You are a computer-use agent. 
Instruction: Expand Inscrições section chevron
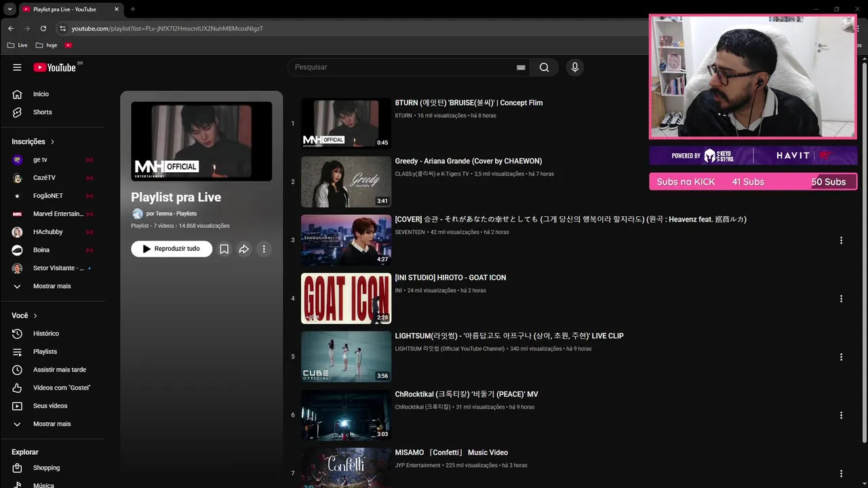pyautogui.click(x=52, y=142)
